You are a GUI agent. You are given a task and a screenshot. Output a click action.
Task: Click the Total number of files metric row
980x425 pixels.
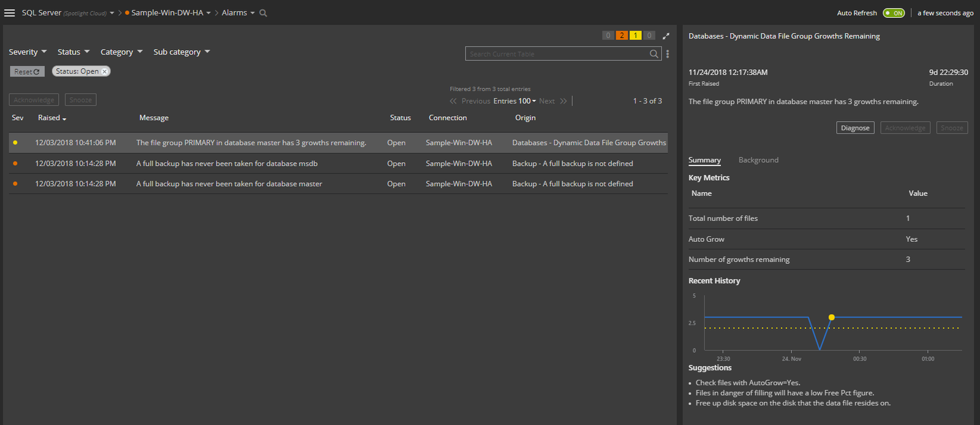click(827, 219)
